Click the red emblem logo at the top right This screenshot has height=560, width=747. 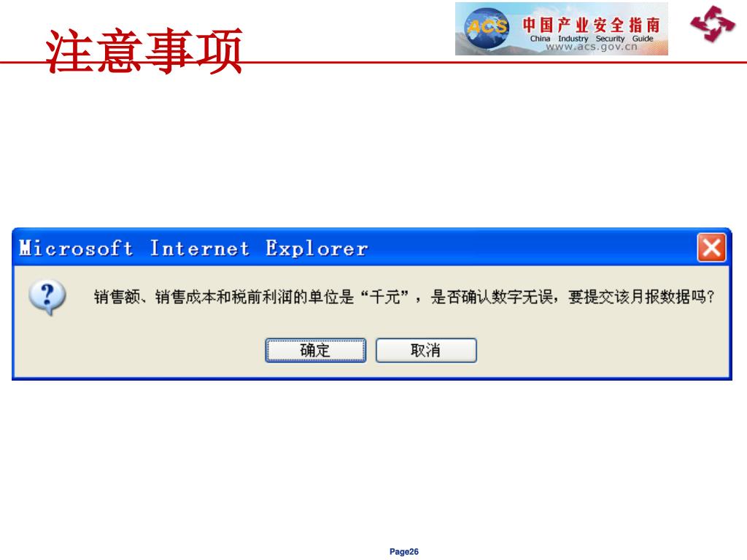pos(713,24)
